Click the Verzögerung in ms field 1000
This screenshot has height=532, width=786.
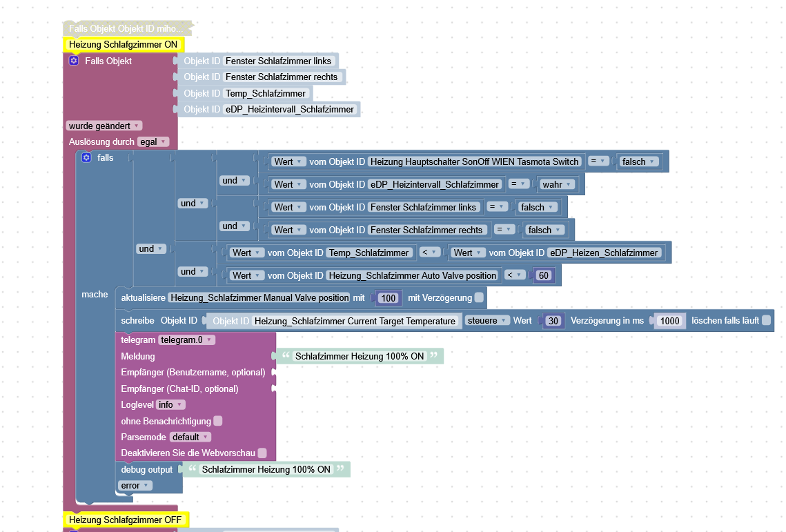[x=669, y=321]
